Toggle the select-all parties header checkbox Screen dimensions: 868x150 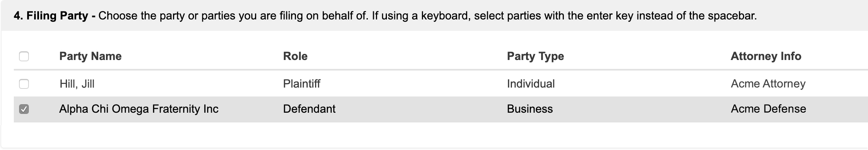(24, 56)
